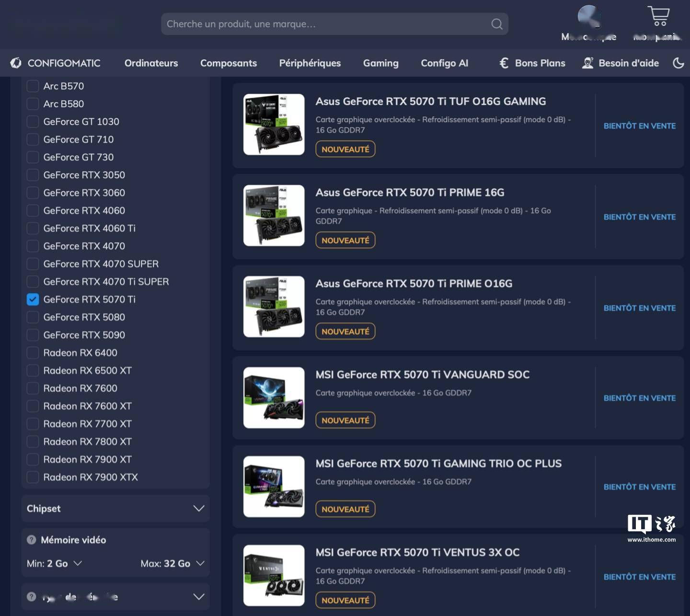Click the Nouveauté badge on GAMING TRIO OC PLUS
The height and width of the screenshot is (616, 690).
345,509
